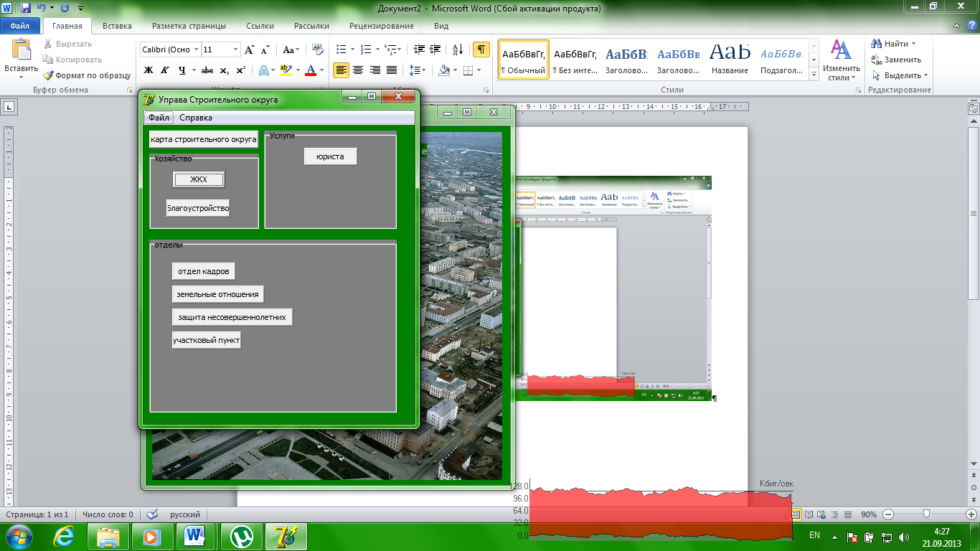Viewport: 980px width, 551px height.
Task: Select the Название style
Action: point(730,59)
